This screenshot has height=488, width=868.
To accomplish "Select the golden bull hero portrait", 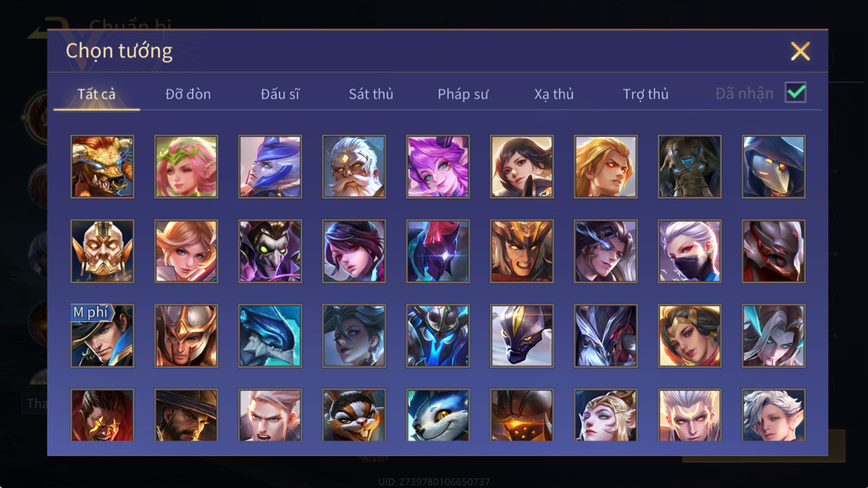I will (102, 167).
